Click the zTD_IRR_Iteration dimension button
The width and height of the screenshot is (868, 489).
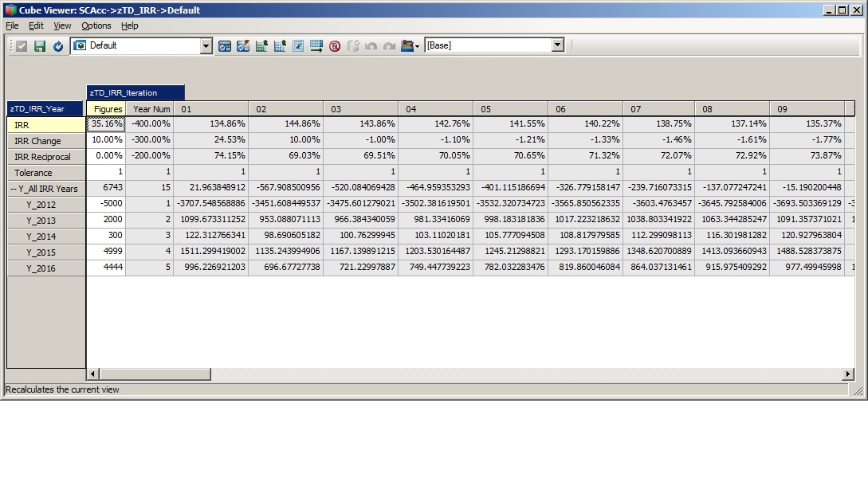click(x=136, y=93)
